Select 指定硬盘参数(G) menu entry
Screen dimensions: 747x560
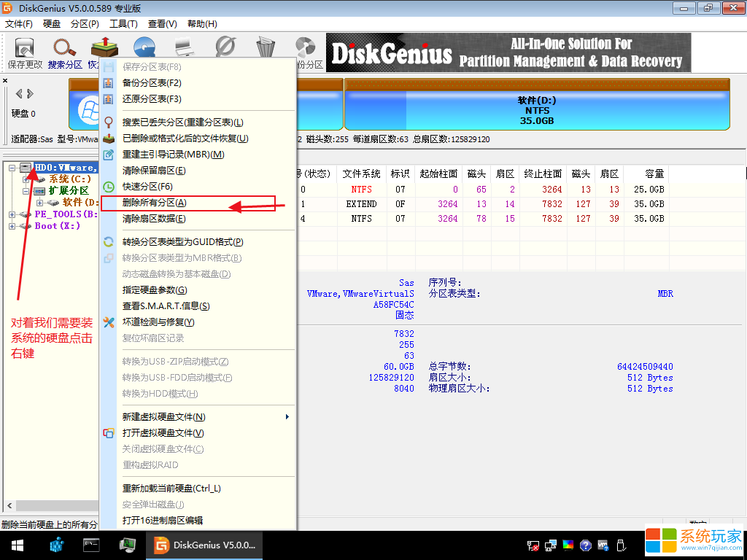pyautogui.click(x=198, y=290)
